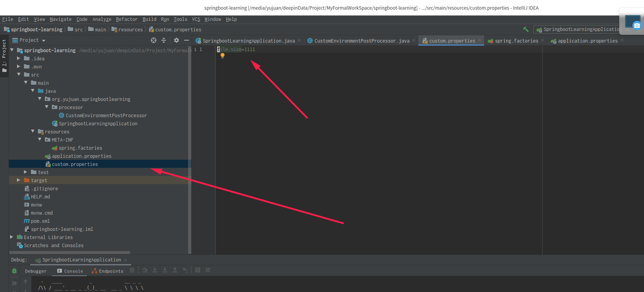
Task: Toggle the Project side tool button
Action: pyautogui.click(x=4, y=57)
